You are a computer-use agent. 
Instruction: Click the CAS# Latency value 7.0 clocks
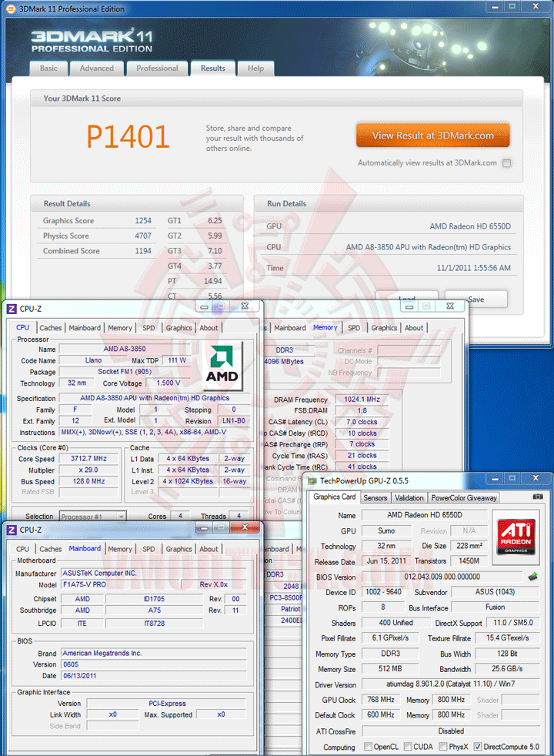[x=362, y=421]
